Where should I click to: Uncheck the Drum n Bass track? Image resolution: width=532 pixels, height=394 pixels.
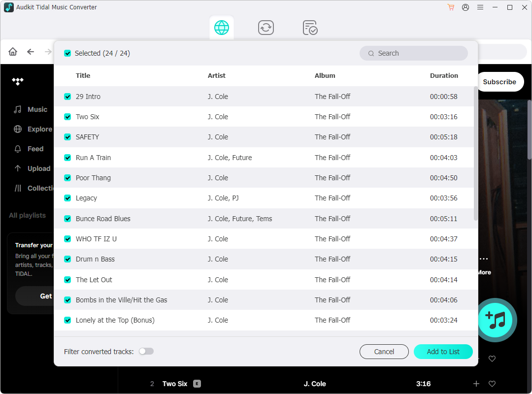pyautogui.click(x=67, y=259)
